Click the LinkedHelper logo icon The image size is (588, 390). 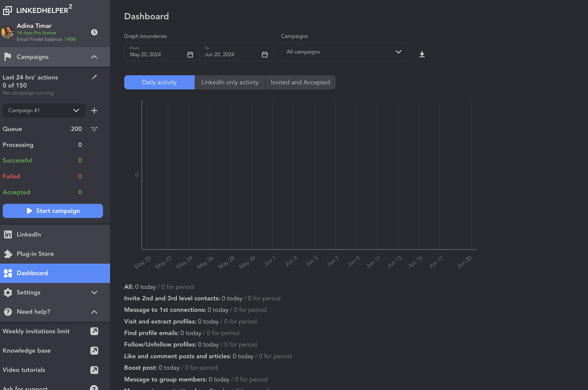(x=8, y=11)
